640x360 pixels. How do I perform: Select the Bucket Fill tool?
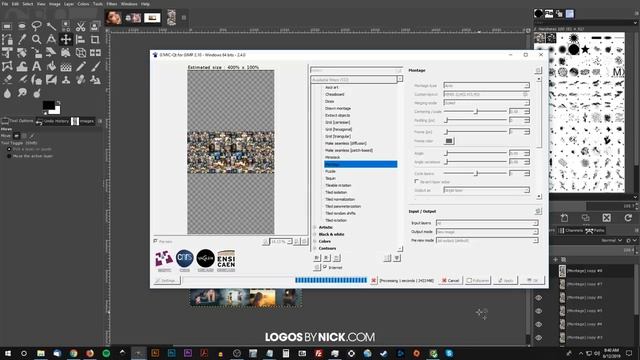51,66
